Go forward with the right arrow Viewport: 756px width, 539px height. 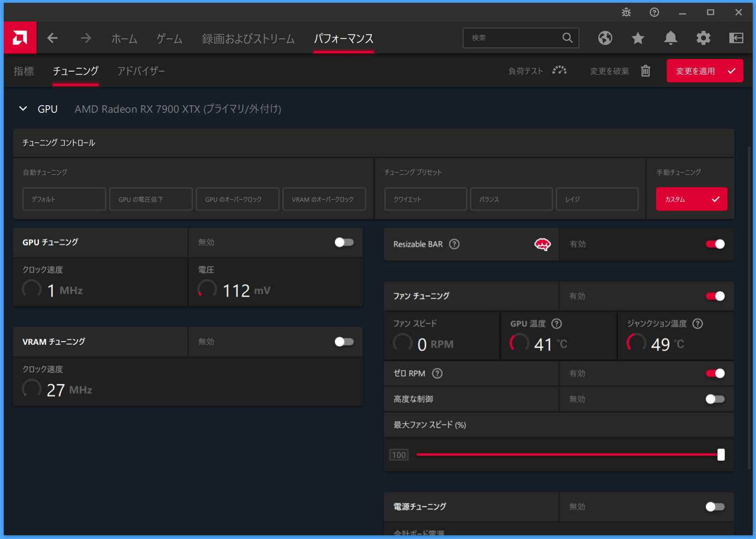click(x=86, y=38)
